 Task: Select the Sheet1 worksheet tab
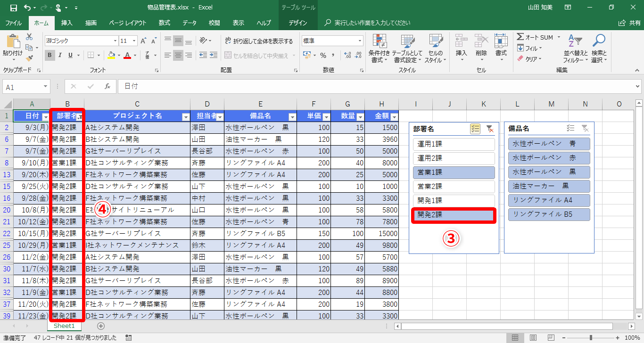point(64,326)
